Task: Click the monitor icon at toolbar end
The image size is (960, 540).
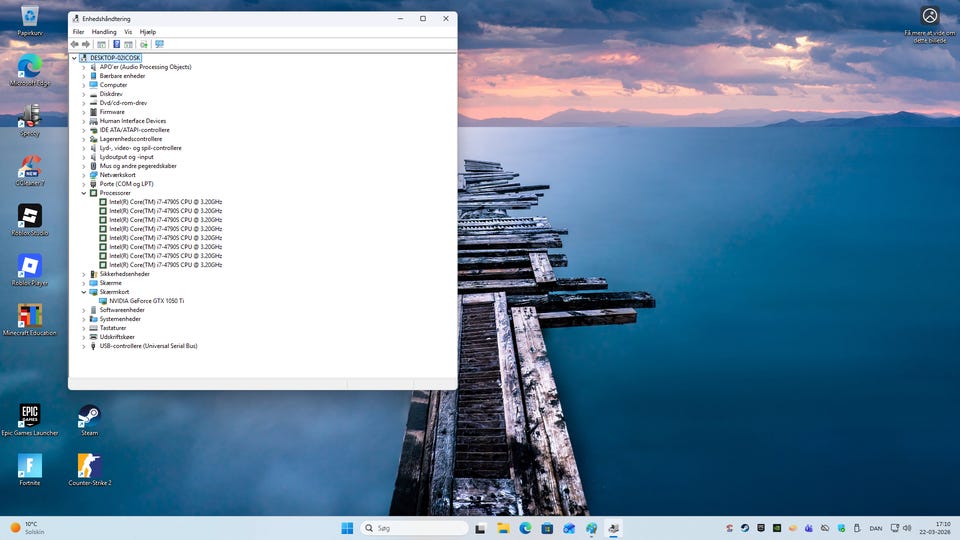Action: click(x=159, y=44)
